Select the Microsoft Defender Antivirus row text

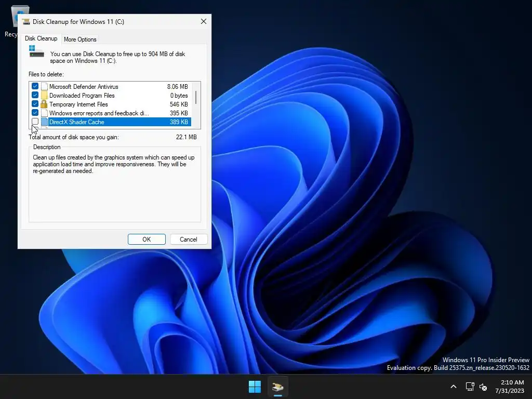click(x=84, y=87)
